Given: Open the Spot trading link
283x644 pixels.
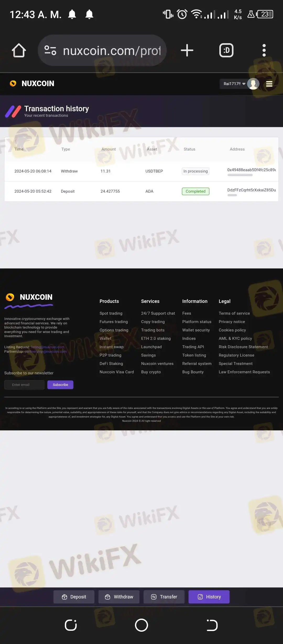Looking at the screenshot, I should pyautogui.click(x=111, y=313).
